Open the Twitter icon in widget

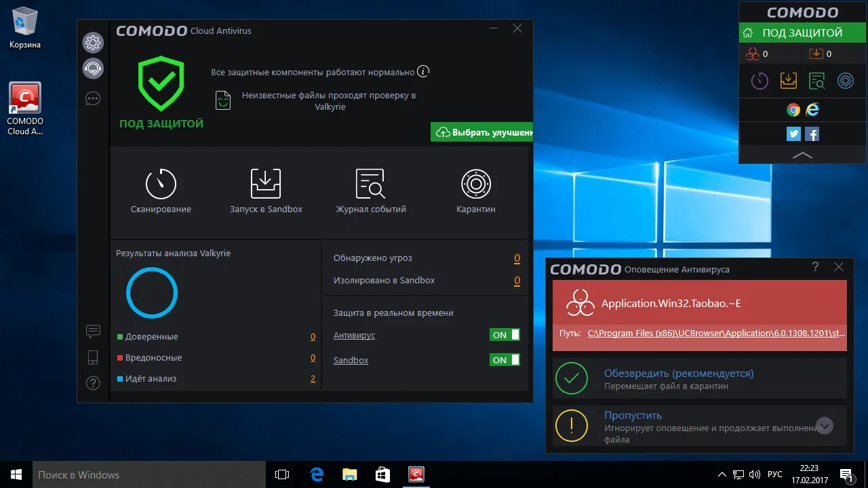[x=793, y=134]
